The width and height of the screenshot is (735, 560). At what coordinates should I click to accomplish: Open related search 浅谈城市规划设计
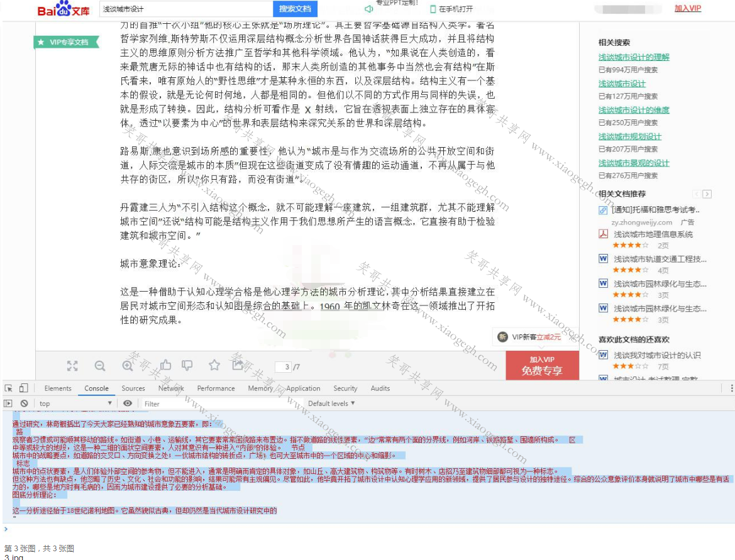point(630,136)
